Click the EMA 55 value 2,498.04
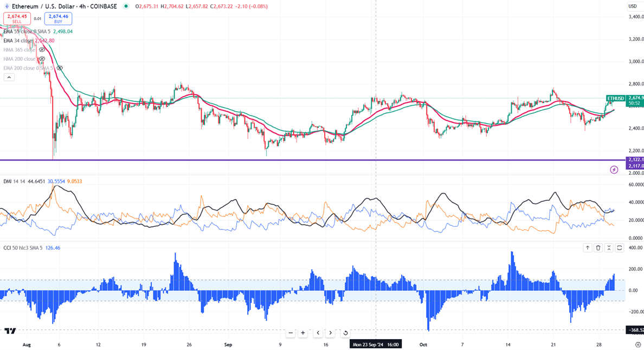The height and width of the screenshot is (350, 644). (63, 31)
